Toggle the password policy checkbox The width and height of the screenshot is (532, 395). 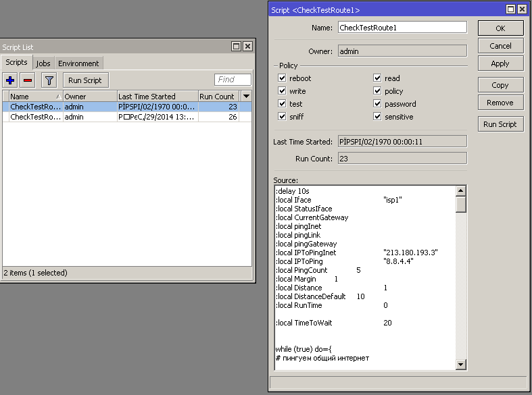[377, 104]
